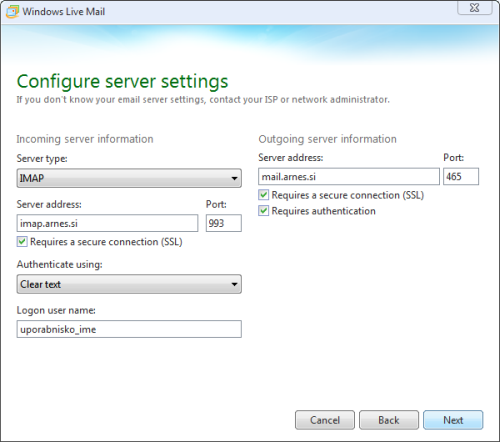The height and width of the screenshot is (442, 500).
Task: Open the Server type IMAP dropdown
Action: point(129,178)
